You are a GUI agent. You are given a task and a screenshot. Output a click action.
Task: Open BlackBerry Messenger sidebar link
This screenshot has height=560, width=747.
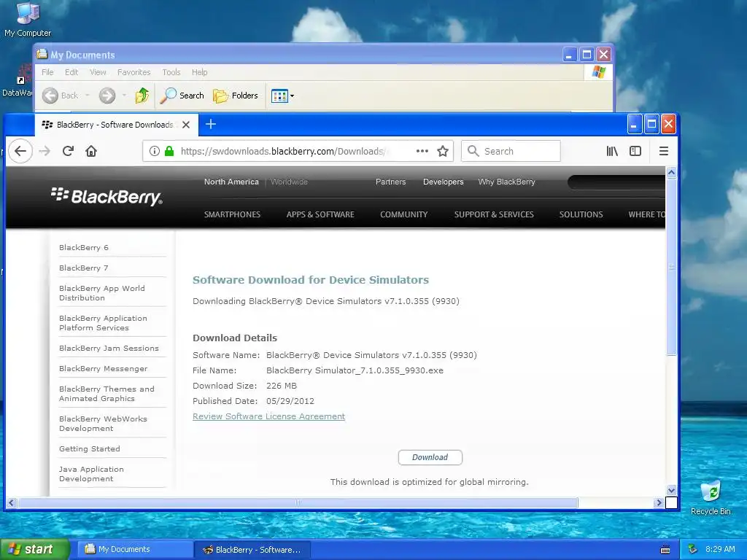click(x=104, y=368)
